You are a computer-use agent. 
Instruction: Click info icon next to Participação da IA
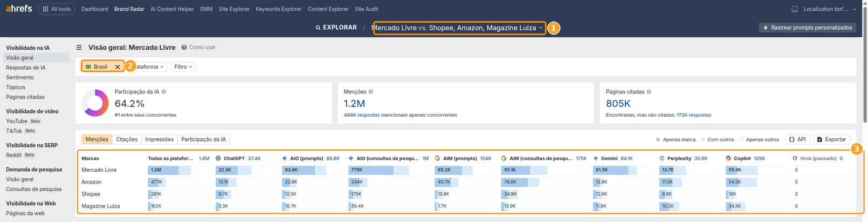coord(164,92)
